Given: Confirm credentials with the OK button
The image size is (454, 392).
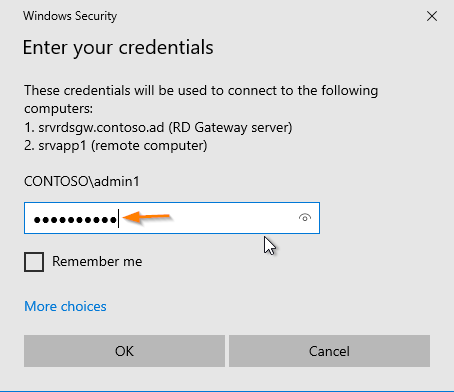Looking at the screenshot, I should pos(124,351).
